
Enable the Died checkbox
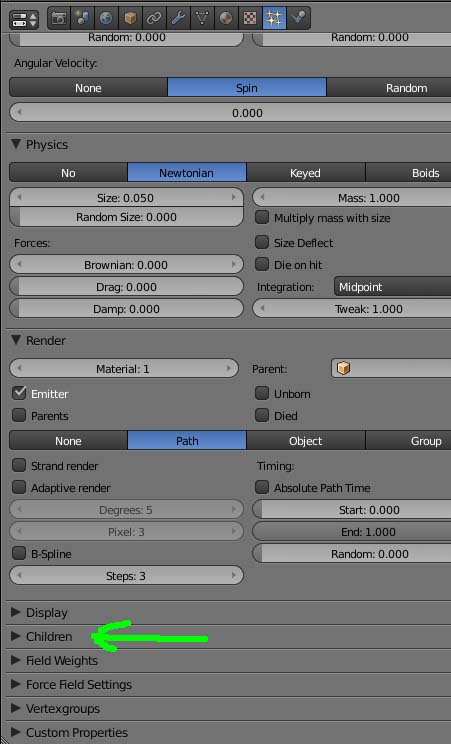pyautogui.click(x=262, y=415)
